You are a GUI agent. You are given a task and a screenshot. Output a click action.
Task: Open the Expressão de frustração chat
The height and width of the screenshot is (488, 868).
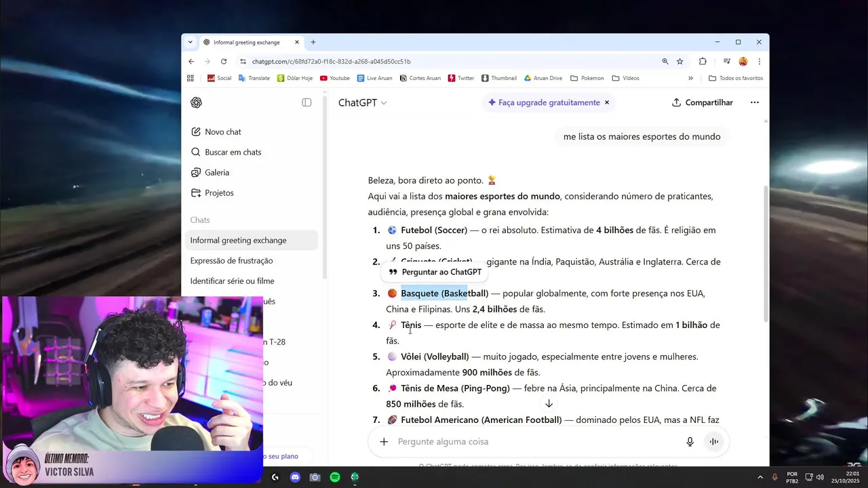tap(252, 260)
